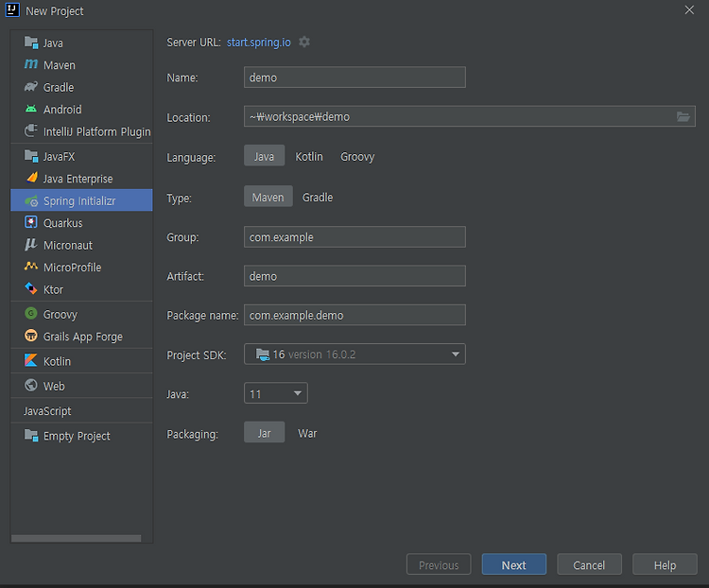The width and height of the screenshot is (709, 588).
Task: Set packaging to War
Action: point(307,433)
